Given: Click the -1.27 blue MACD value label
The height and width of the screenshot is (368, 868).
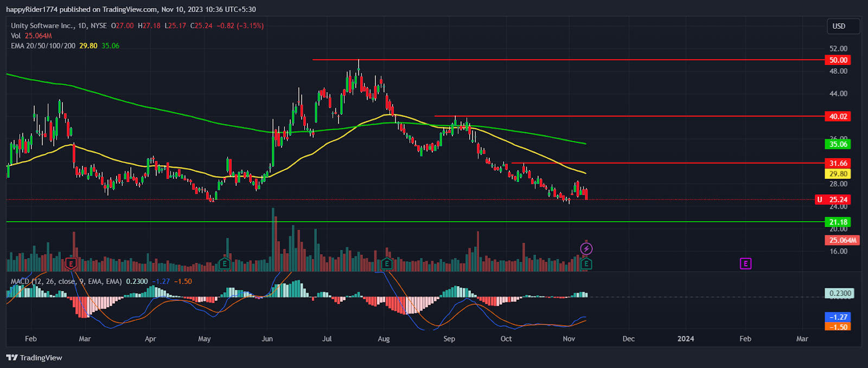Looking at the screenshot, I should [838, 317].
